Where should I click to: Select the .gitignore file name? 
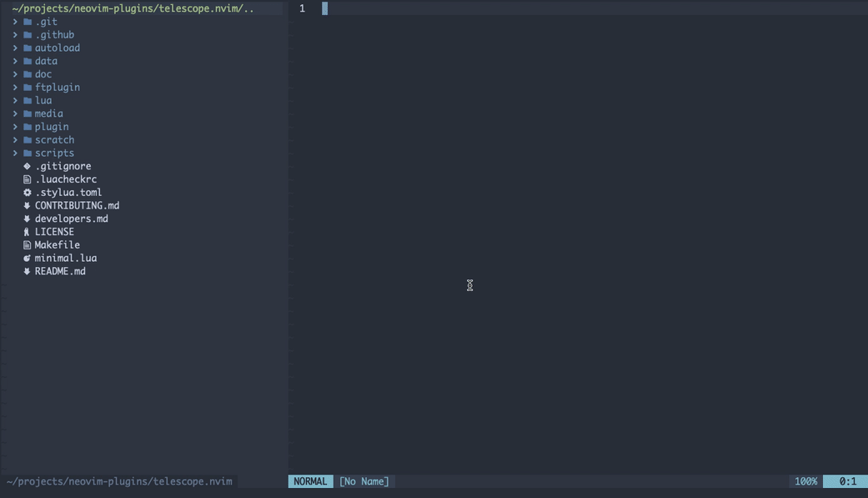pyautogui.click(x=63, y=166)
